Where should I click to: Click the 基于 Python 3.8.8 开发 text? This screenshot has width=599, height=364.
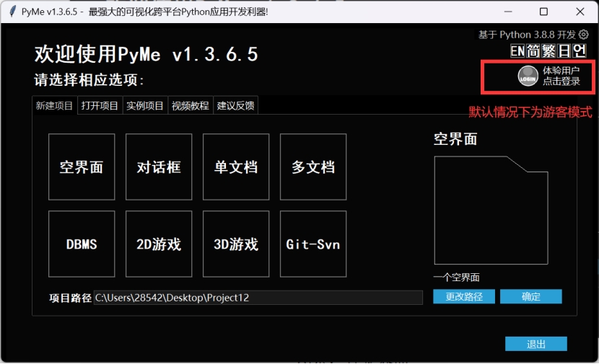[527, 35]
